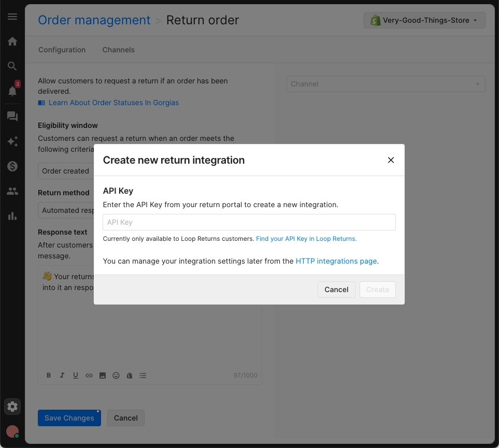Open the Home dashboard from the sidebar
499x448 pixels.
[12, 41]
